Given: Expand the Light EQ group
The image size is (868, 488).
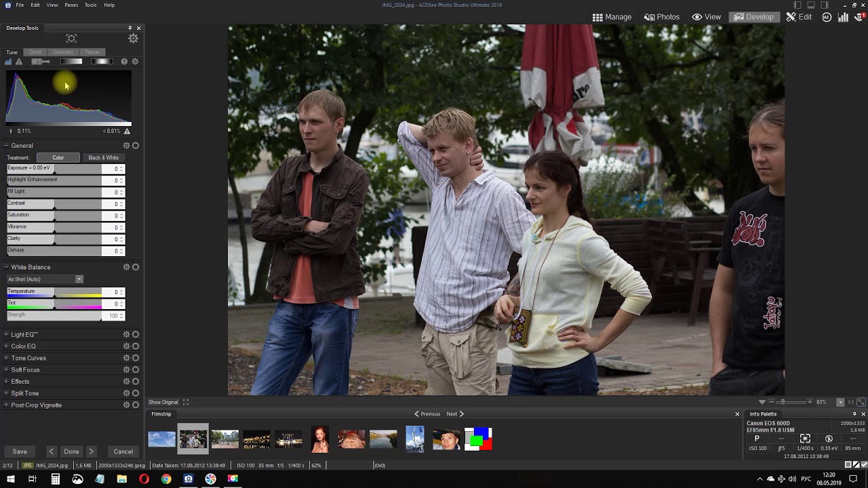Looking at the screenshot, I should tap(6, 334).
